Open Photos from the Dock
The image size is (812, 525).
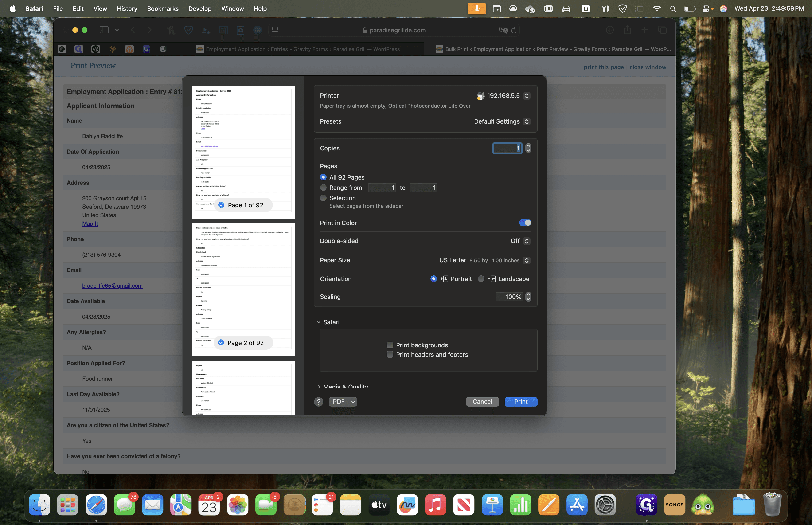238,505
